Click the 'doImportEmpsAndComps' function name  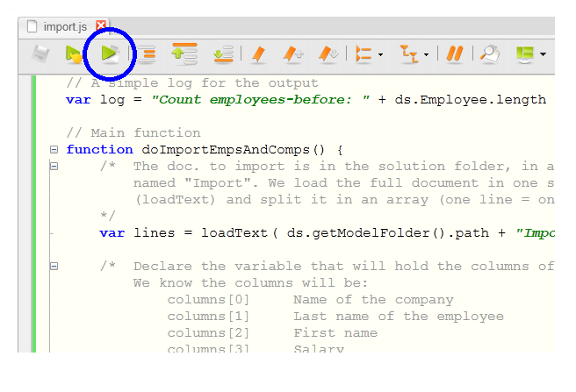coord(226,150)
